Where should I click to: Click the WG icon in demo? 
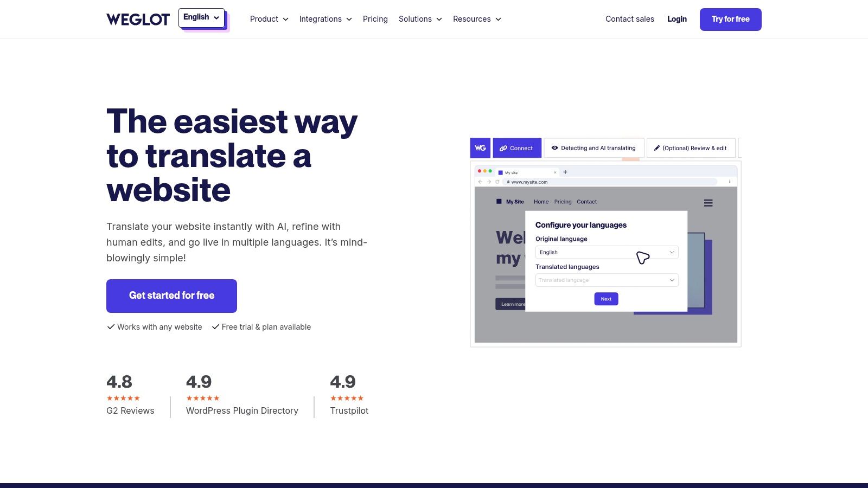pyautogui.click(x=480, y=148)
